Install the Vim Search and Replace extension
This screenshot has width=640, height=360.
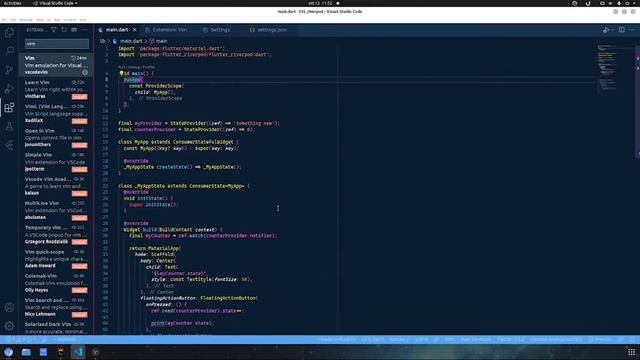point(80,314)
